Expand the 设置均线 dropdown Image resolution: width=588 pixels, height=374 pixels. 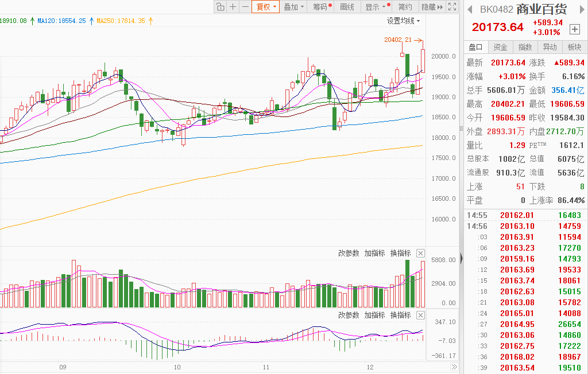click(x=403, y=21)
